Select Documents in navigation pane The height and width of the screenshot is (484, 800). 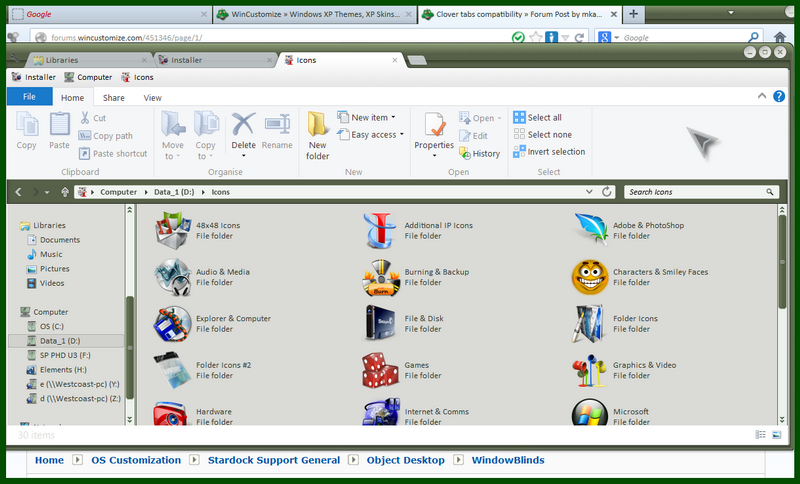[x=60, y=240]
